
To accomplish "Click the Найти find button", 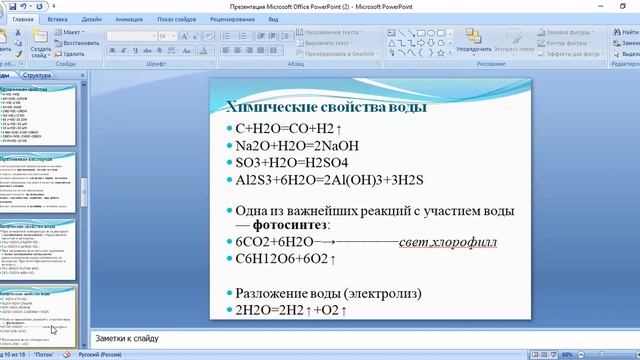I will (626, 32).
